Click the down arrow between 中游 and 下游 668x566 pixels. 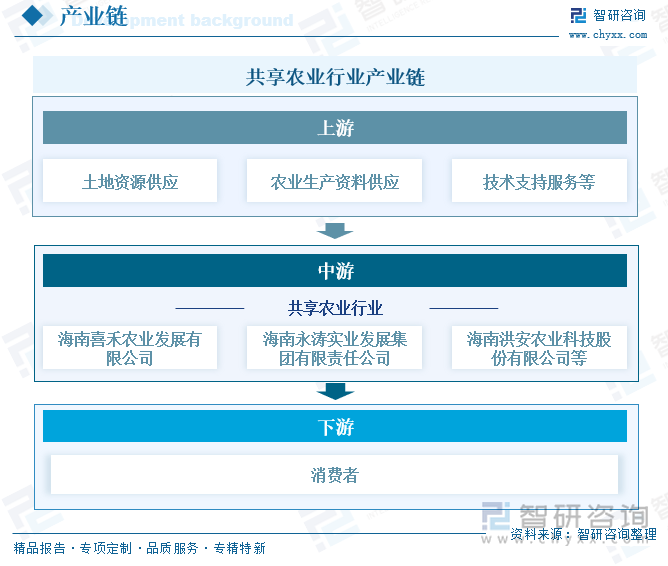click(x=335, y=391)
